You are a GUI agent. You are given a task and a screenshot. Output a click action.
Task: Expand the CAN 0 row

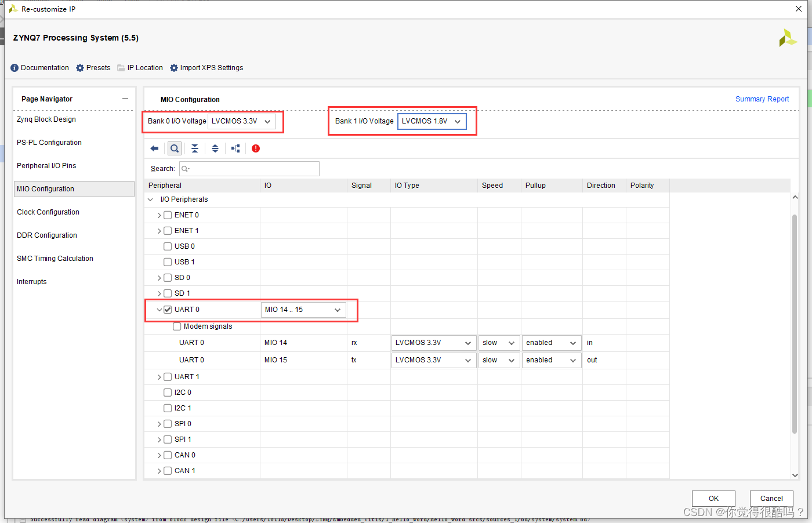tap(159, 455)
